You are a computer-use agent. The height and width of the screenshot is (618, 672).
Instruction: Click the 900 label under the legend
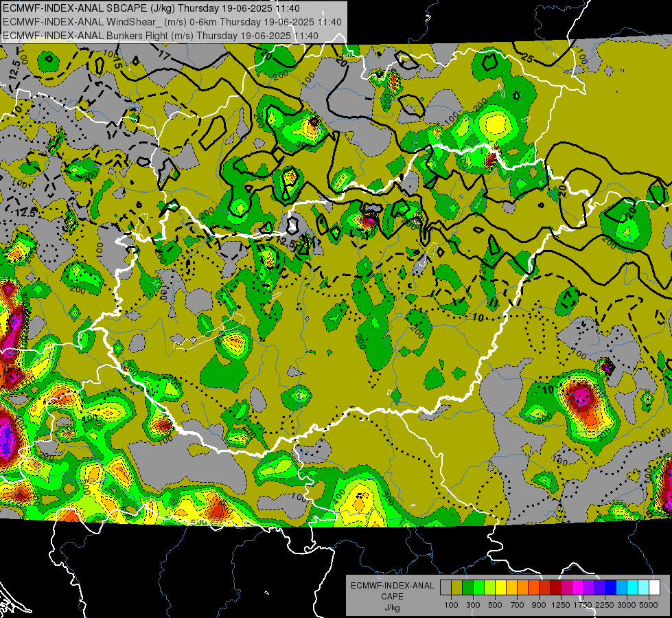(x=539, y=605)
